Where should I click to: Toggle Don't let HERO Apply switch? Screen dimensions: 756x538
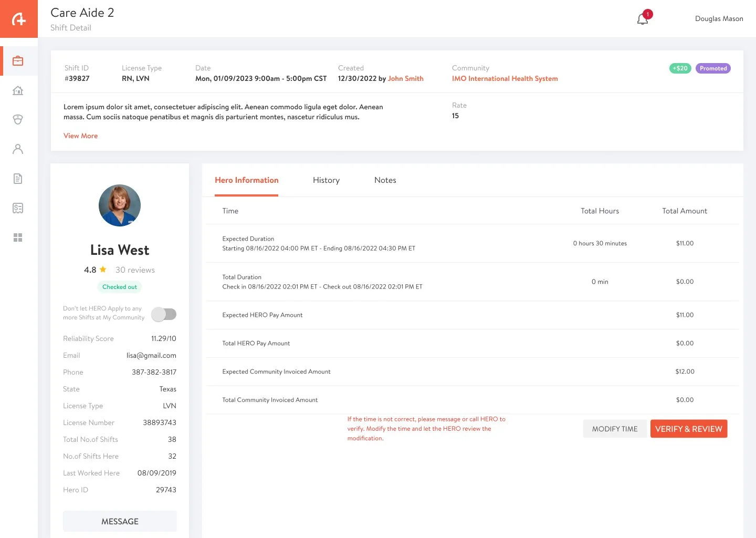pos(164,314)
